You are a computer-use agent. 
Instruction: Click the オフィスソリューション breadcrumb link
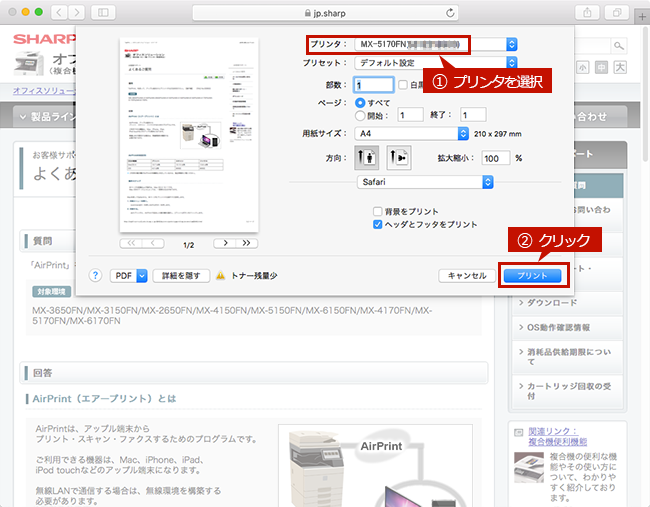pos(44,90)
